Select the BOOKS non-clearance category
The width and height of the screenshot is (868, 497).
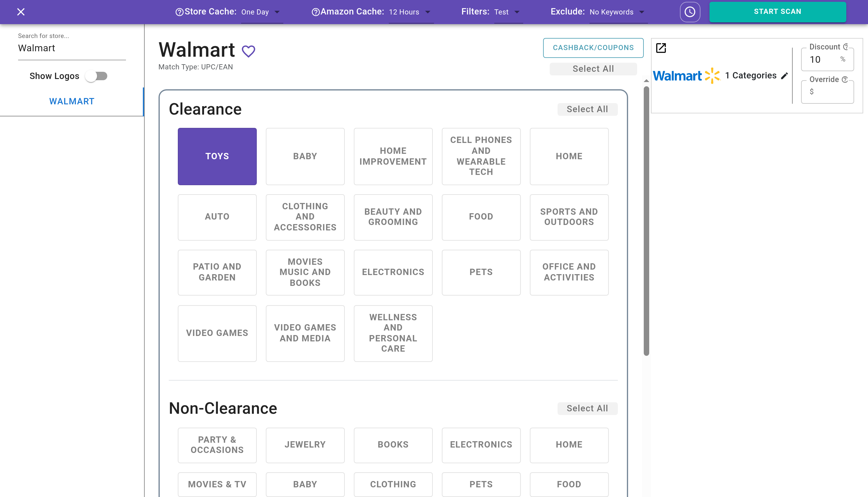point(393,445)
